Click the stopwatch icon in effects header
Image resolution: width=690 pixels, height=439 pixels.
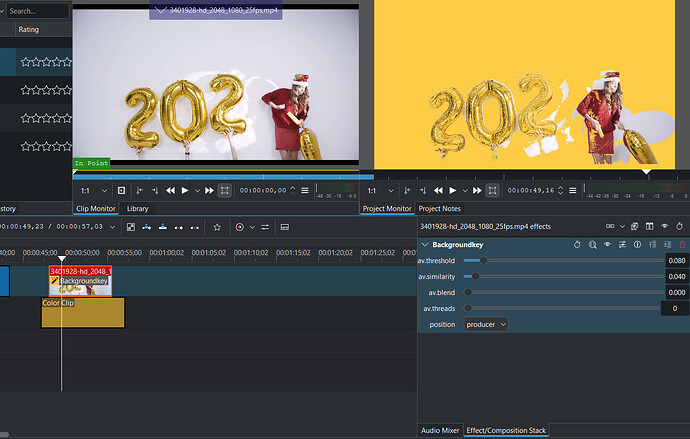(679, 226)
